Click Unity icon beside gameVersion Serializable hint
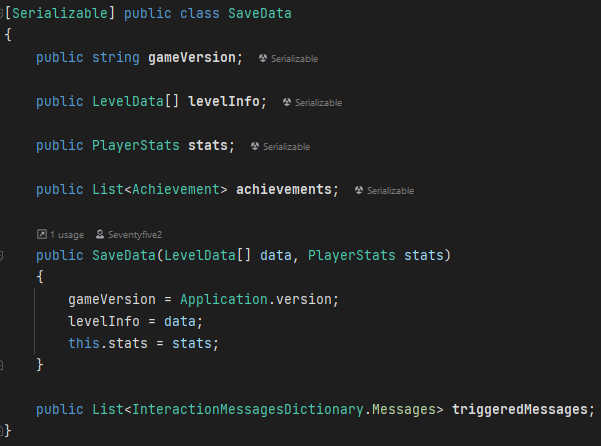Viewport: 601px width, 446px height. 263,58
